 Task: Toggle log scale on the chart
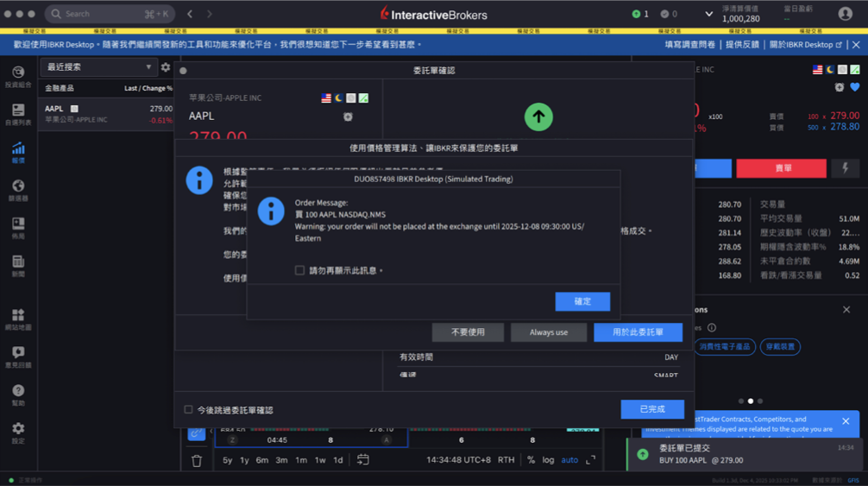[x=548, y=460]
